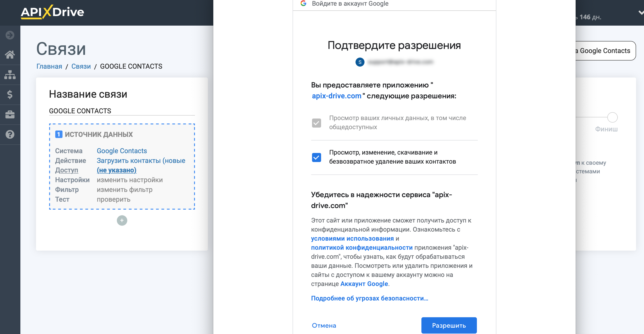The image size is (644, 334).
Task: Click Разрешить to grant permissions
Action: click(x=449, y=325)
